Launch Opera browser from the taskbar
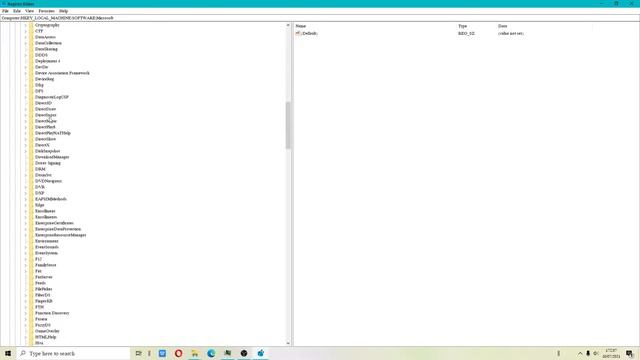Viewport: 640px width, 360px height. (178, 353)
